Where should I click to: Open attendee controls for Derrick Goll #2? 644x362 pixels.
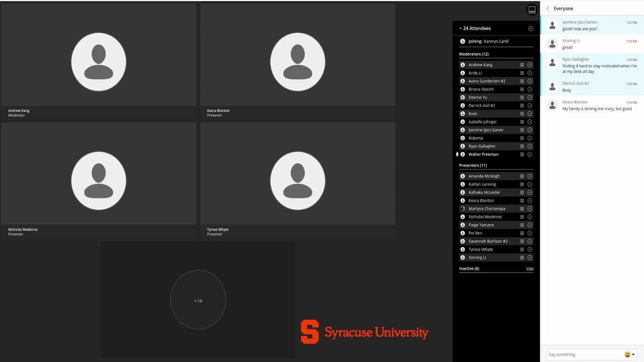530,106
